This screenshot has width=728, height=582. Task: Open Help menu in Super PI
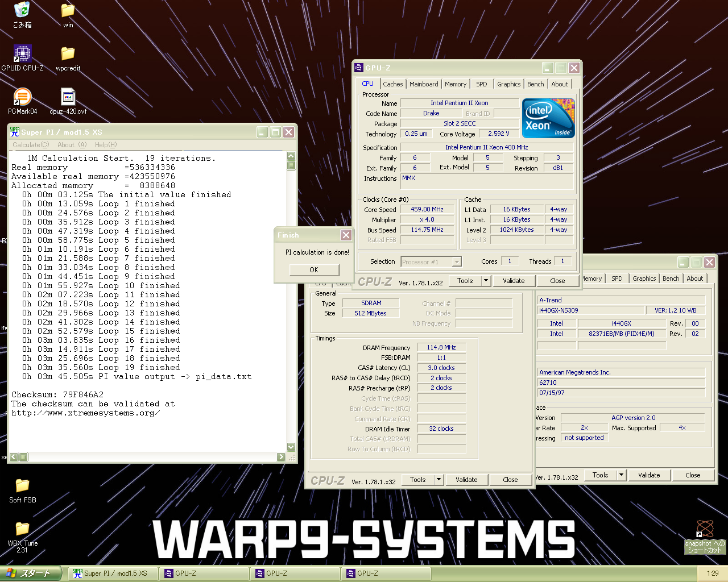(106, 145)
